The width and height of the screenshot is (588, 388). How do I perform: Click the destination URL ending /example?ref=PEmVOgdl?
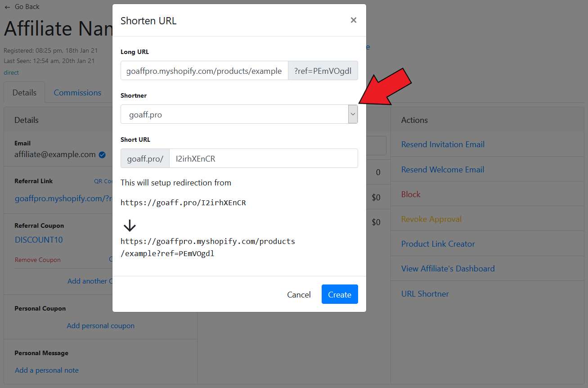208,248
